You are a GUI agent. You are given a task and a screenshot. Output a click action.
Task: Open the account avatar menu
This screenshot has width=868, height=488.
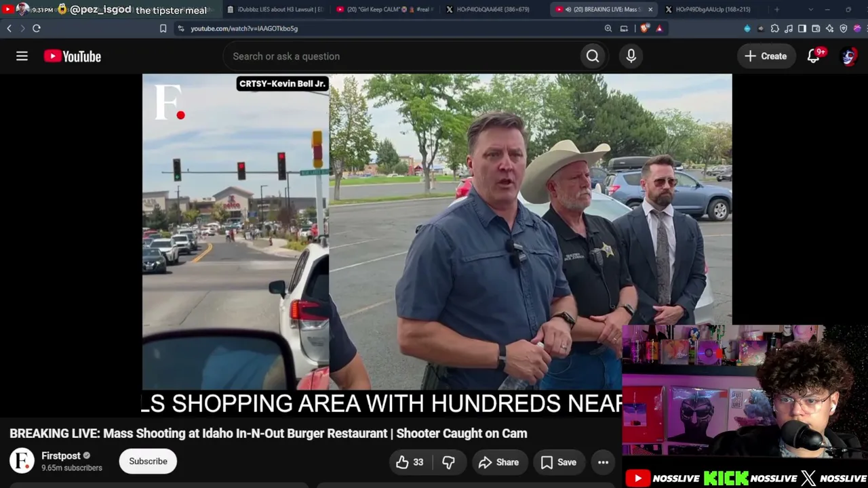coord(848,56)
